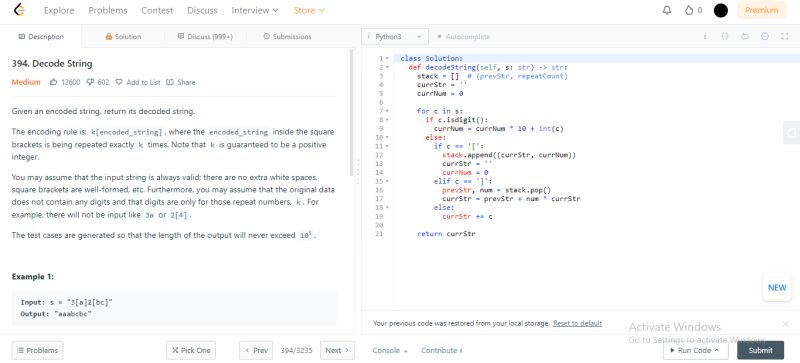Open the profile avatar menu

click(720, 10)
